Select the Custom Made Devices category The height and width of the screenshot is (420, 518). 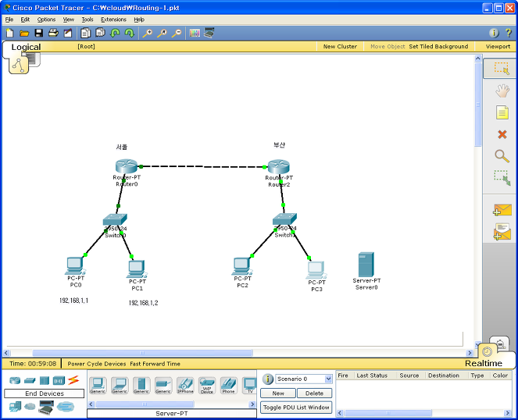pos(46,407)
